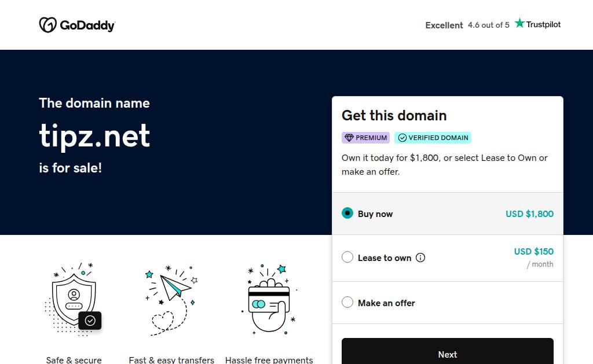Image resolution: width=593 pixels, height=364 pixels.
Task: Choose the Make an offer radio button
Action: tap(347, 302)
